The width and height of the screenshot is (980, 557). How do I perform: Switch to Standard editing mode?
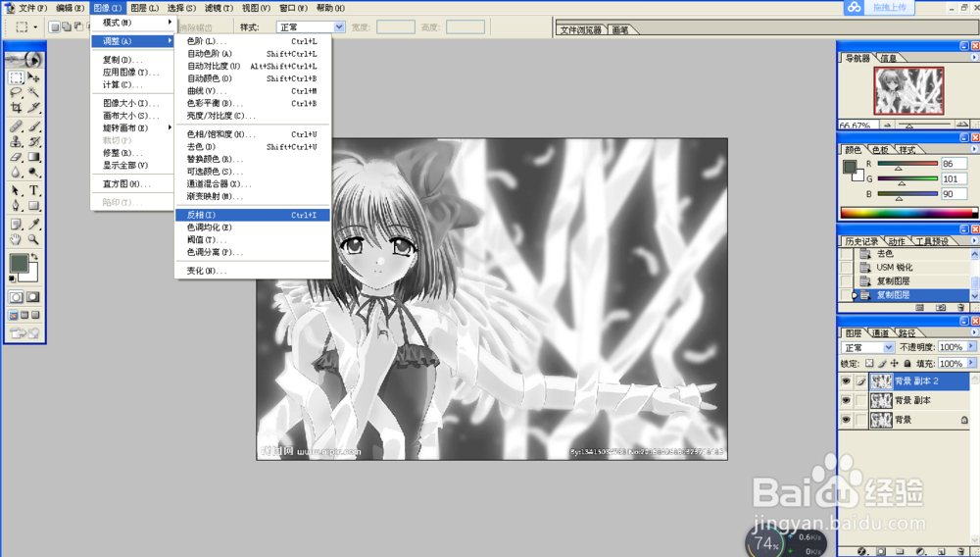[x=17, y=297]
